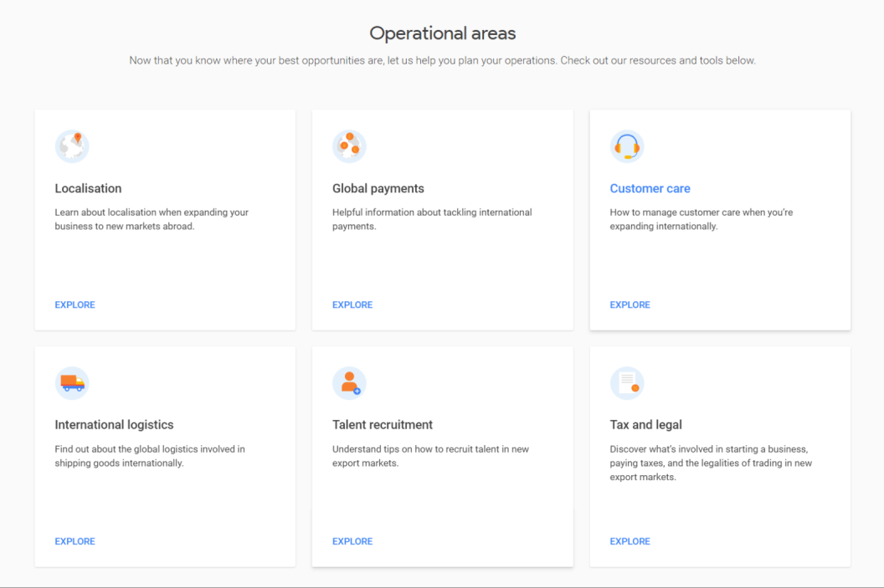This screenshot has width=884, height=588.
Task: Click the International logistics heading
Action: click(x=114, y=424)
